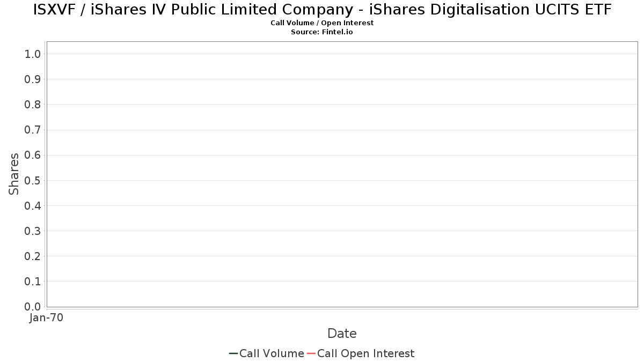Open the Source: Fintel.io text
644x362 pixels.
(322, 32)
